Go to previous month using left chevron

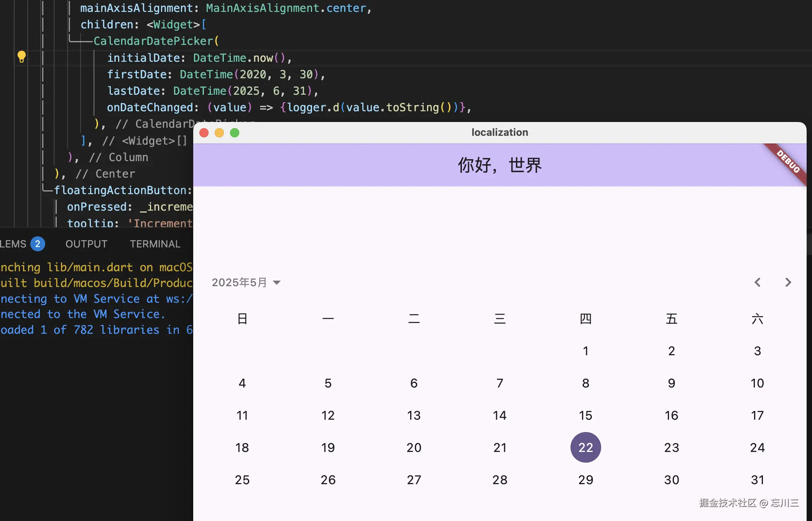point(757,282)
